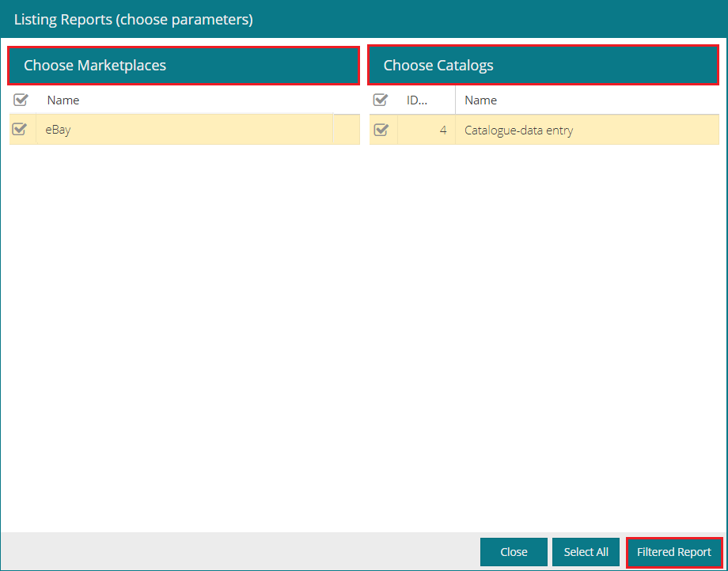Sort marketplaces by the Name column
Viewport: 728px width, 571px height.
pyautogui.click(x=63, y=100)
